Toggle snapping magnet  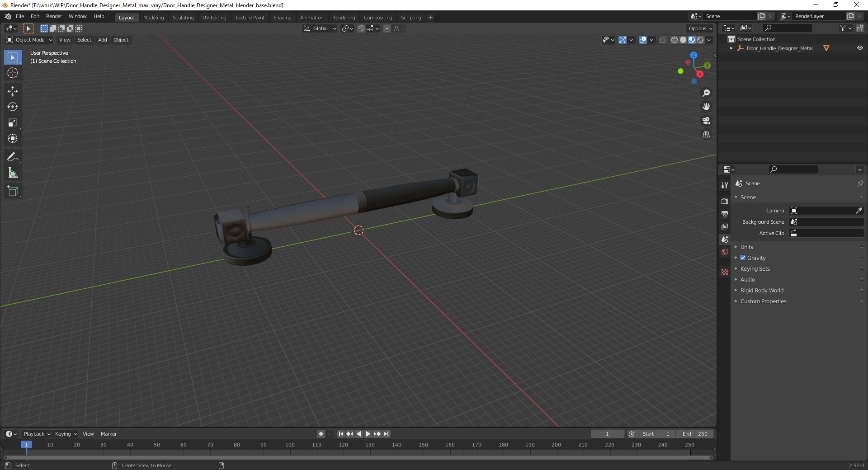[x=361, y=28]
